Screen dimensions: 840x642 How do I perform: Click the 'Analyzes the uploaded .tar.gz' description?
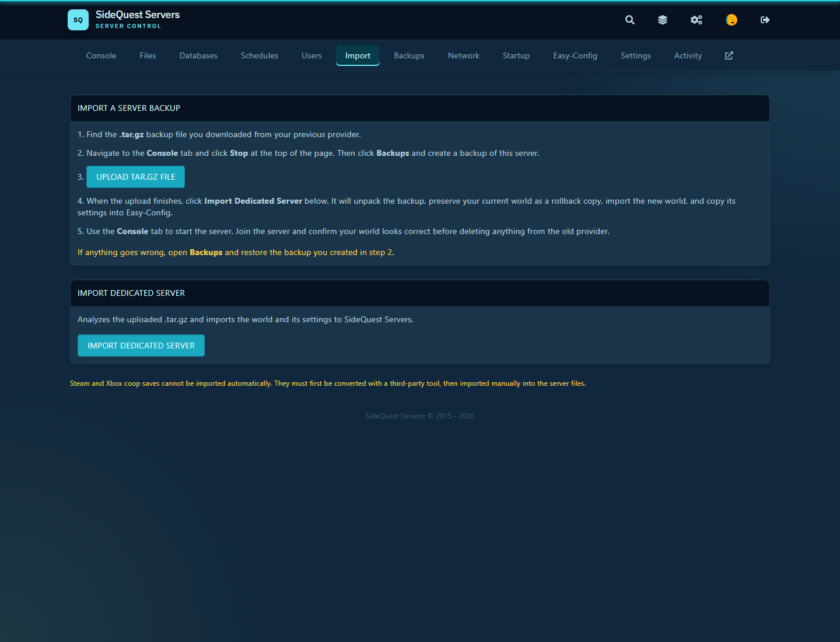point(246,319)
